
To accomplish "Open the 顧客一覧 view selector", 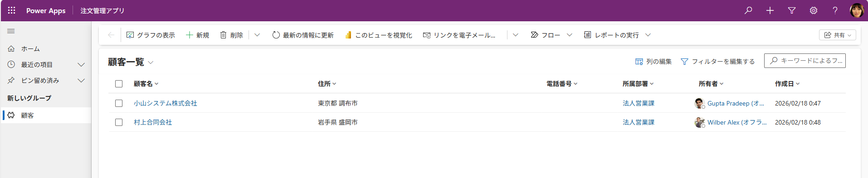I will tap(131, 62).
